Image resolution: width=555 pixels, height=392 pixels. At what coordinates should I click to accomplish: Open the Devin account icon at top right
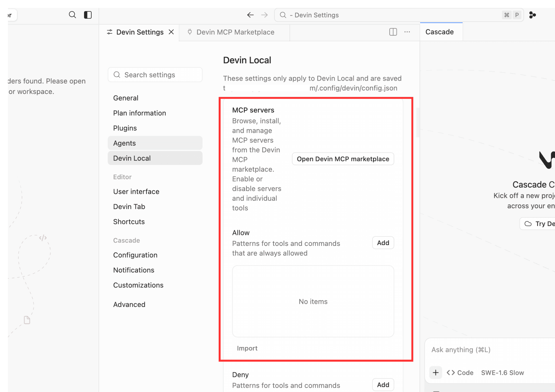click(x=532, y=15)
